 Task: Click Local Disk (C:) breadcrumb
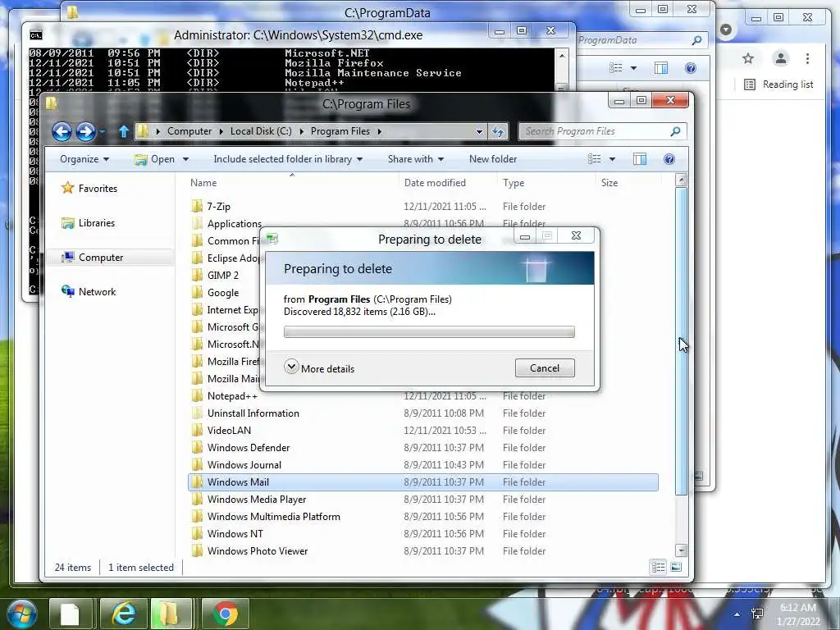(x=261, y=131)
